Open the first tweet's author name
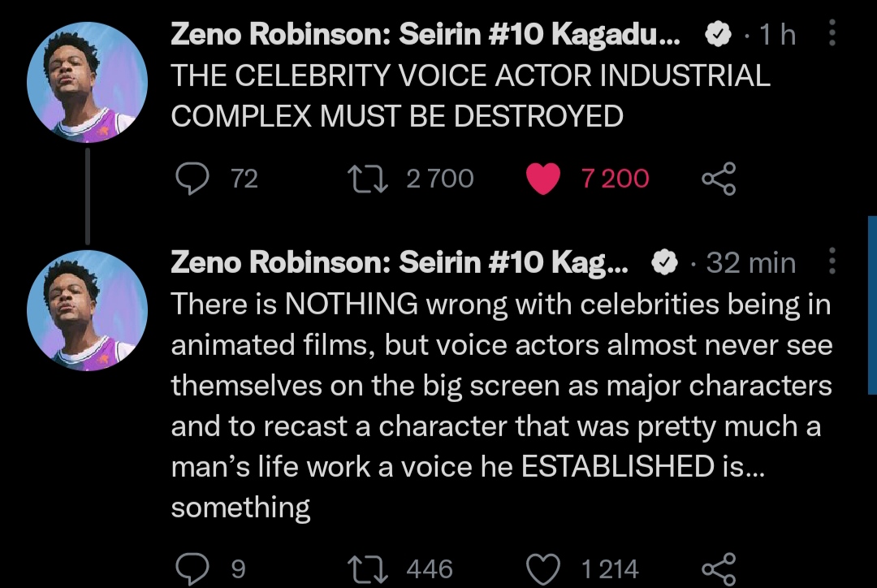877x588 pixels. point(425,34)
